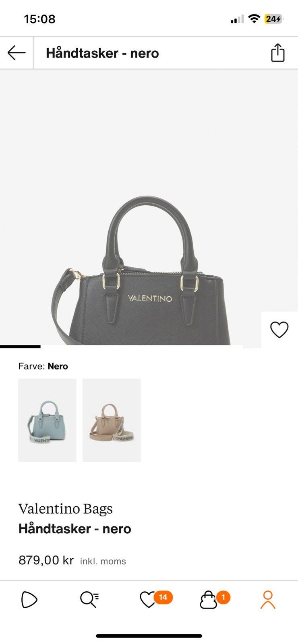Tap the battery indicator in status bar
This screenshot has height=644, width=298.
click(274, 19)
